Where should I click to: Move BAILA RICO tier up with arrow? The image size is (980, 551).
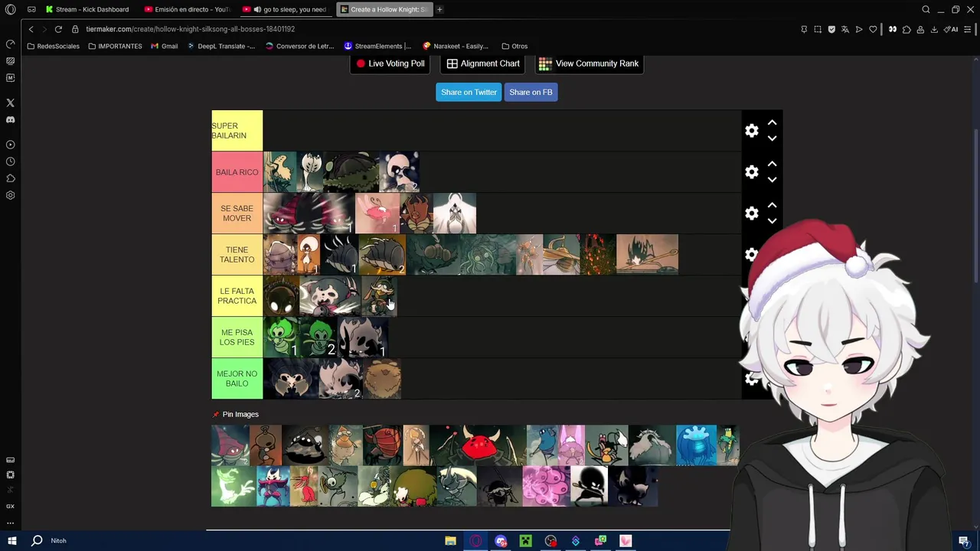[772, 164]
